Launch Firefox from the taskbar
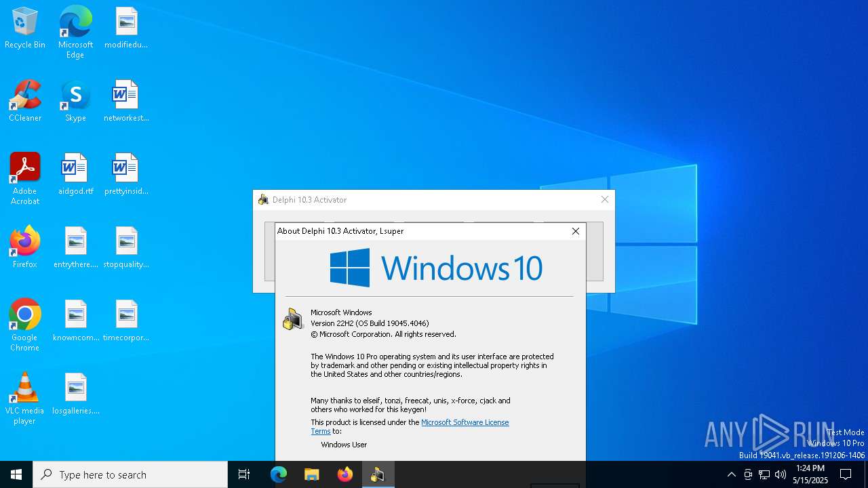Viewport: 868px width, 488px height. 345,474
